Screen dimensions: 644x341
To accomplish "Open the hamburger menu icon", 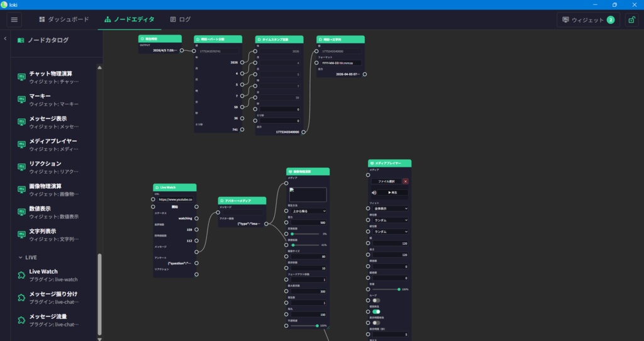I will 14,20.
